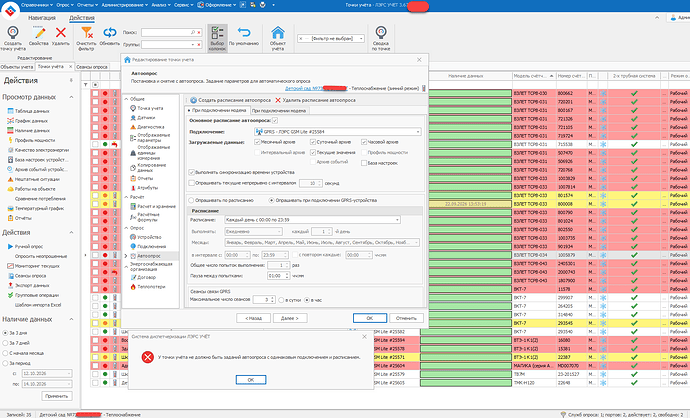
Task: Open the 12.10.2026 start date dropdown
Action: point(69,373)
